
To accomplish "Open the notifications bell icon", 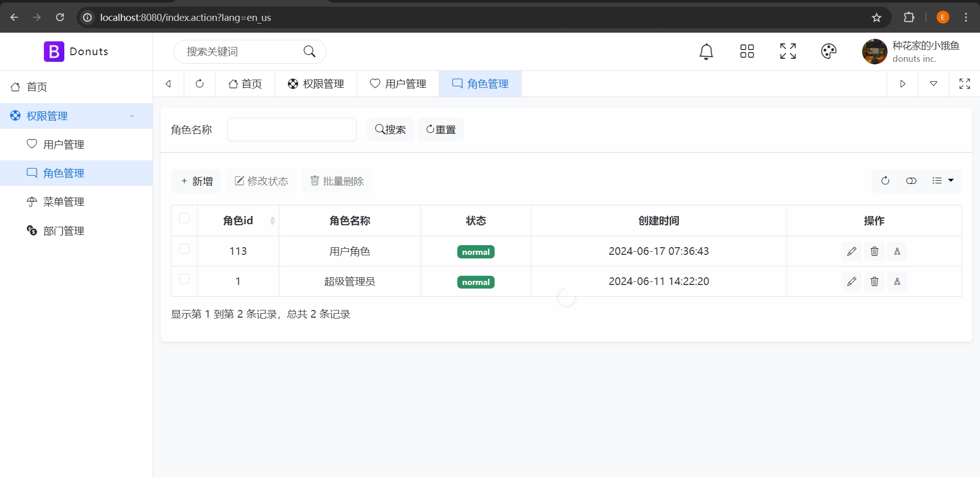I will [x=706, y=52].
